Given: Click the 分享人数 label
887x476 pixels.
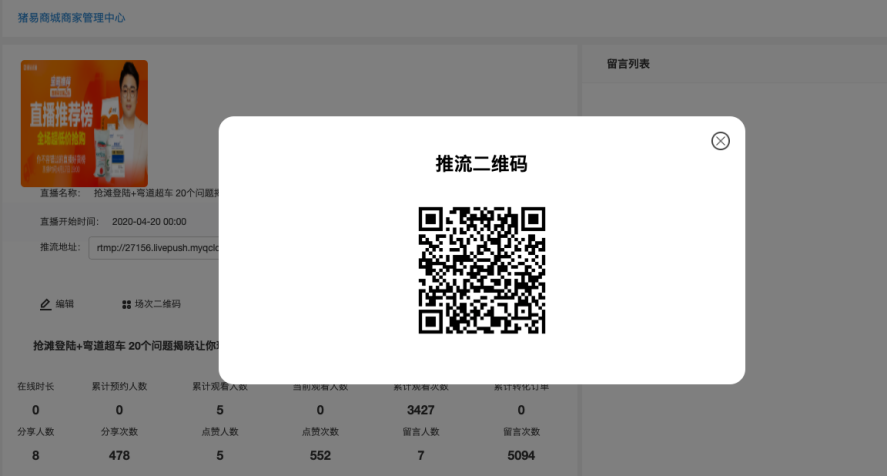Looking at the screenshot, I should click(x=36, y=432).
